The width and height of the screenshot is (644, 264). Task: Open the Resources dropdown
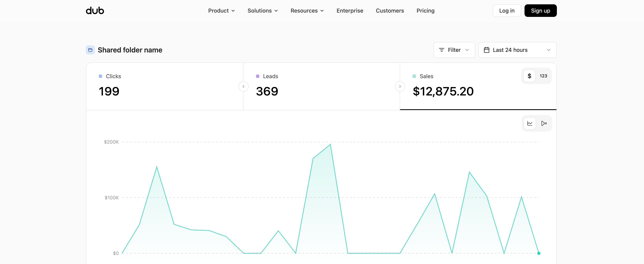click(307, 11)
